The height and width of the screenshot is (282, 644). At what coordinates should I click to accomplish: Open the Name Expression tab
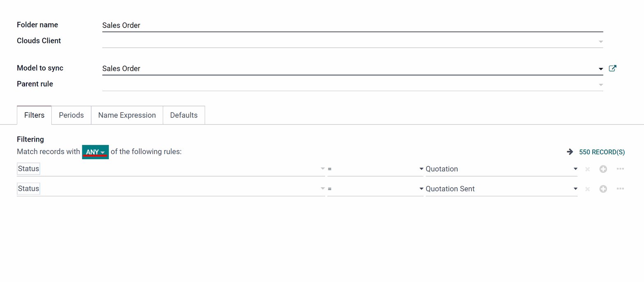127,115
